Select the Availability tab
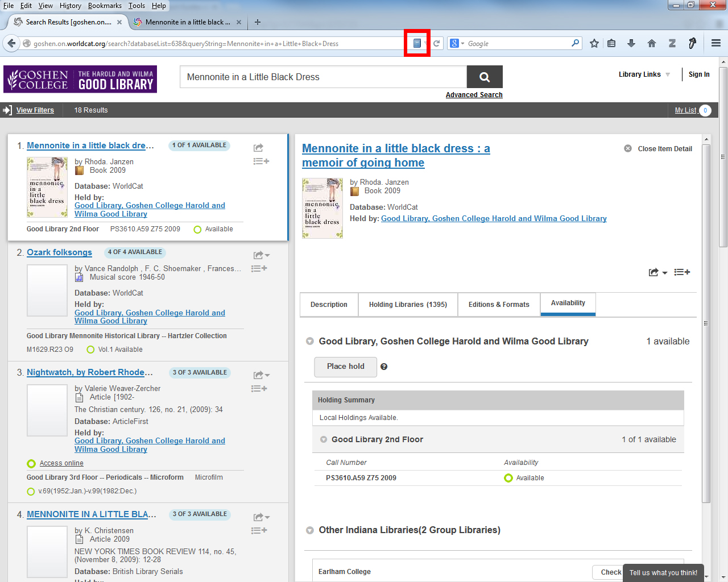Image resolution: width=728 pixels, height=582 pixels. pyautogui.click(x=568, y=304)
